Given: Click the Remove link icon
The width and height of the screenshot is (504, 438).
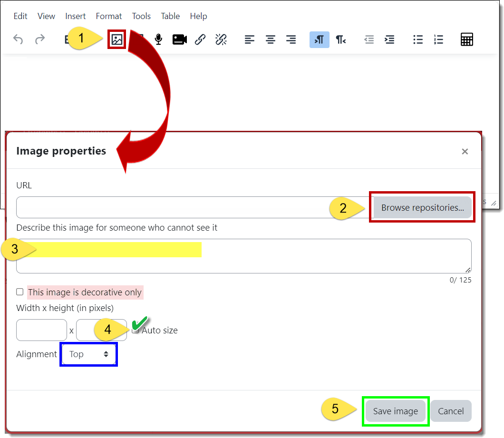Looking at the screenshot, I should pos(221,39).
